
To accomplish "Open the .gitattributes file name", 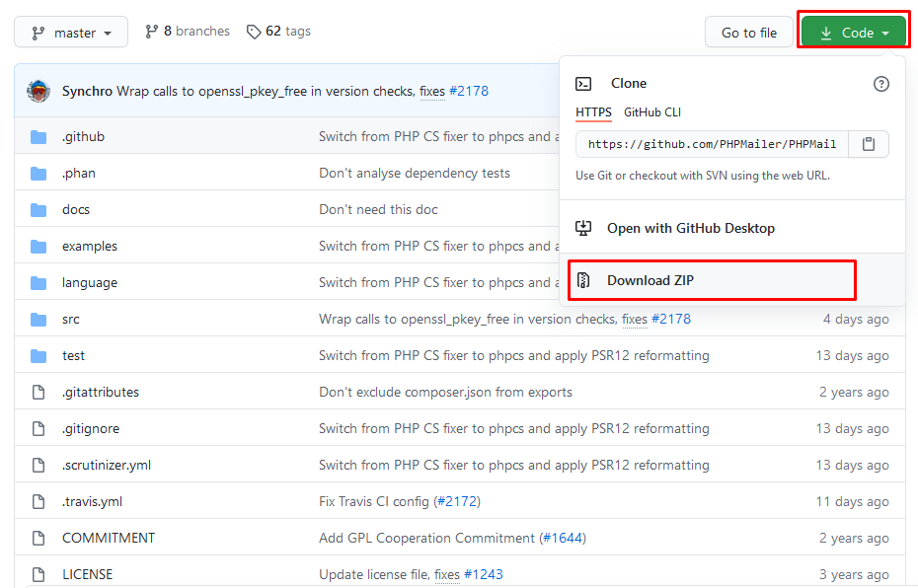I will tap(101, 392).
